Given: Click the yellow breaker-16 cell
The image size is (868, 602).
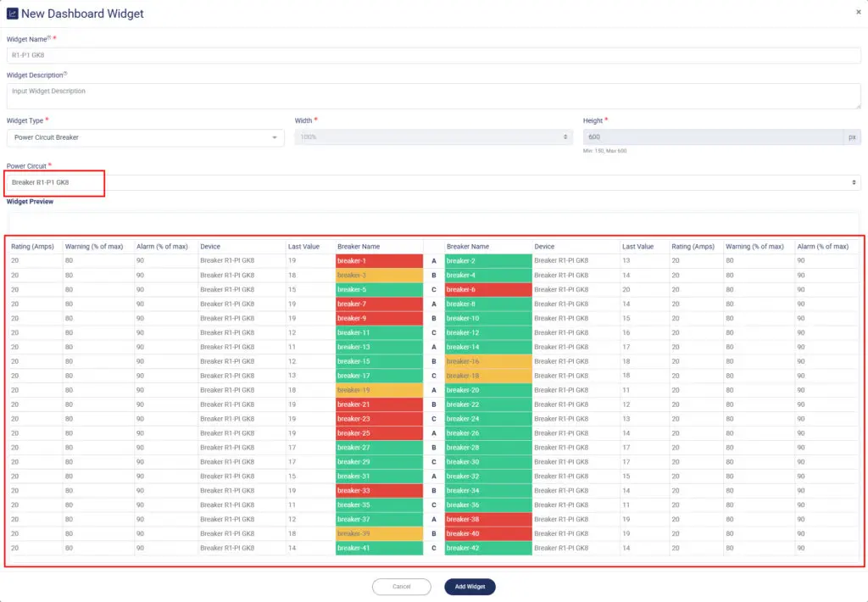Looking at the screenshot, I should [488, 361].
